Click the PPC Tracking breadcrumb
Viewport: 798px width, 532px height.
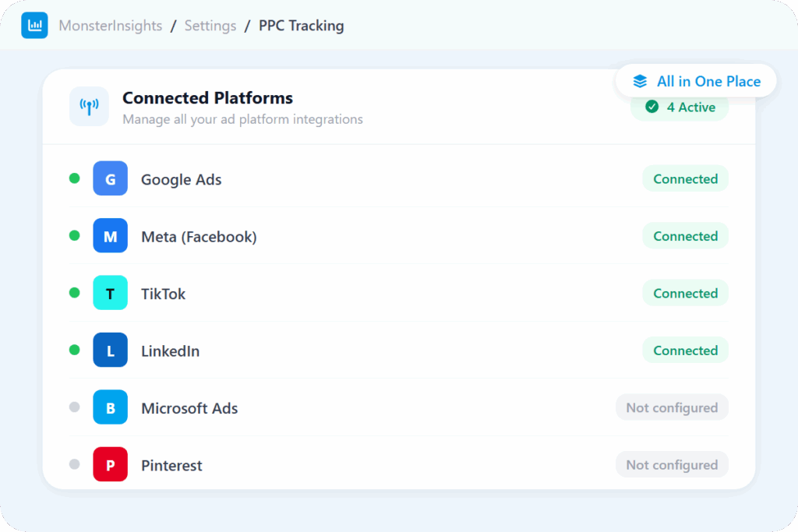(301, 26)
